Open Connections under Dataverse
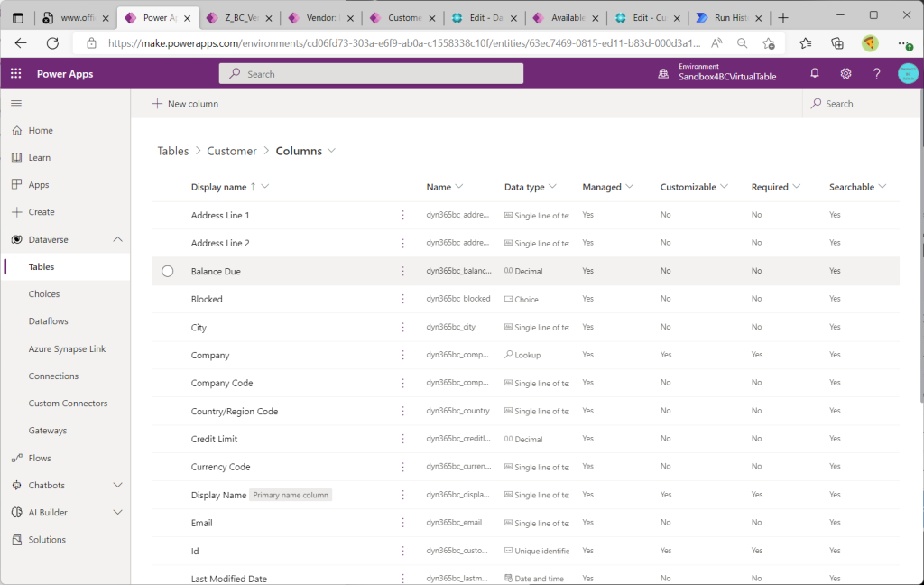Image resolution: width=924 pixels, height=585 pixels. pyautogui.click(x=53, y=376)
